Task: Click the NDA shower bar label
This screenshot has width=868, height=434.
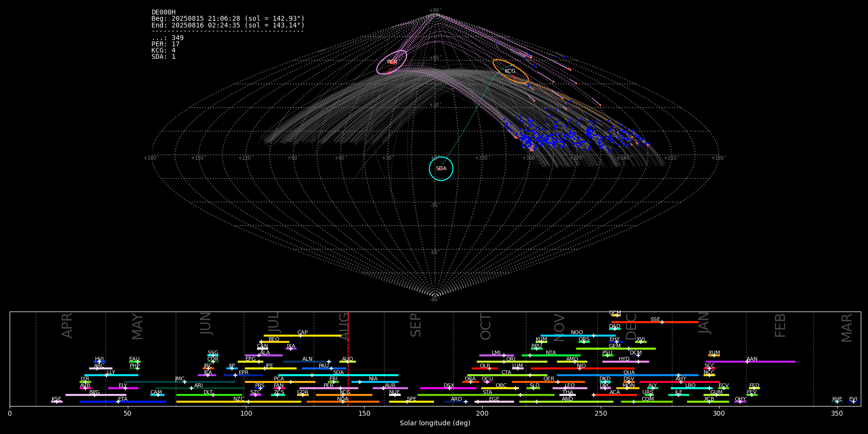Action: coord(343,399)
